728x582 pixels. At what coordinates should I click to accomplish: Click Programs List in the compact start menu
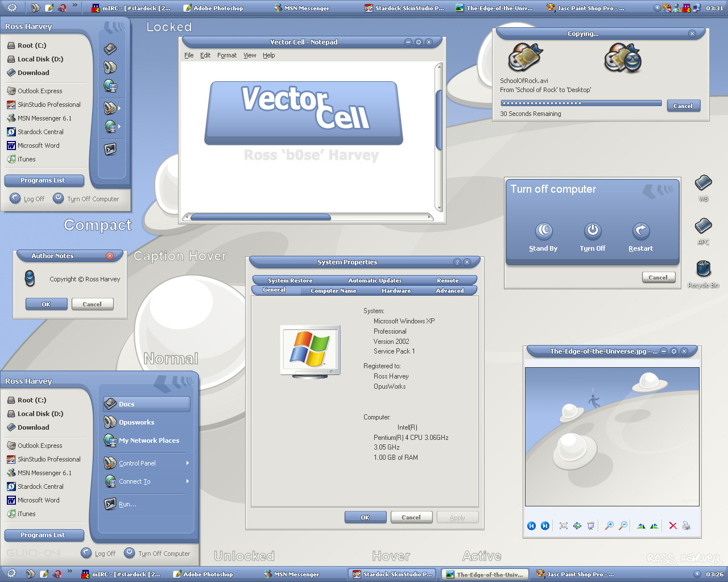43,180
